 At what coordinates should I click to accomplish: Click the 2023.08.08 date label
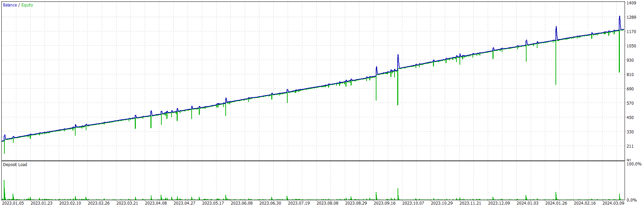327,203
